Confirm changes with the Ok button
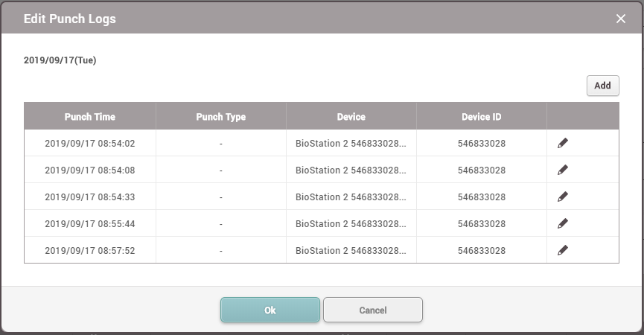 [270, 310]
